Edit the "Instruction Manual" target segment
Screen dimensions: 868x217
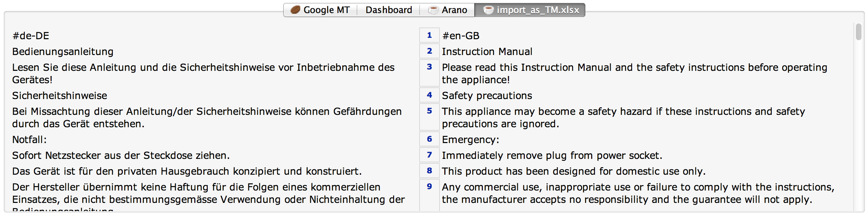click(x=487, y=52)
